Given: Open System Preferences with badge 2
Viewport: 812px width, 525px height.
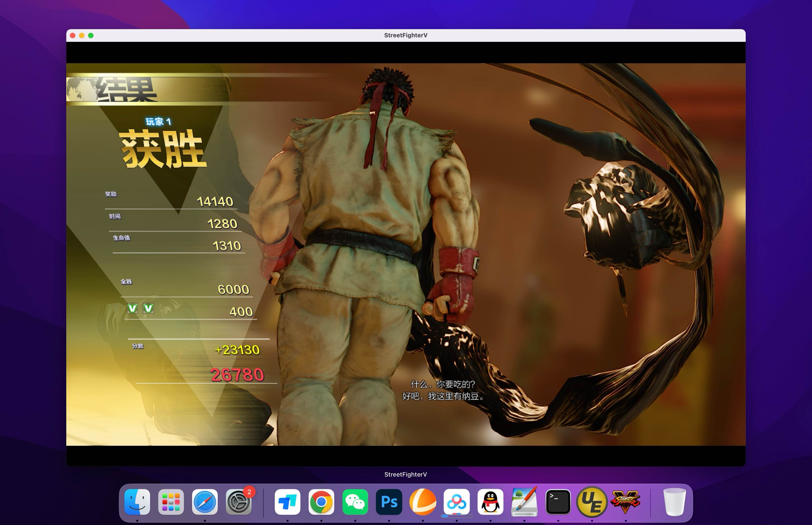Looking at the screenshot, I should coord(239,502).
